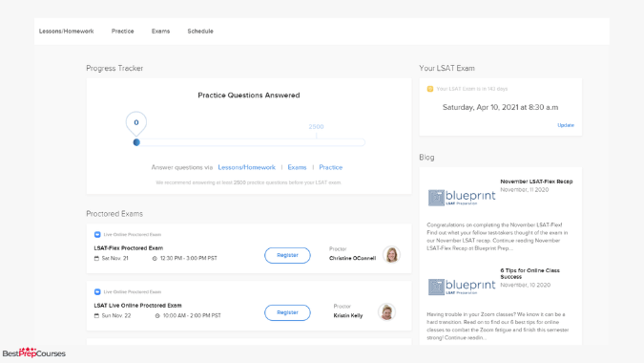Click the Sat Nov. 21 date text
This screenshot has width=644, height=363.
click(x=115, y=258)
